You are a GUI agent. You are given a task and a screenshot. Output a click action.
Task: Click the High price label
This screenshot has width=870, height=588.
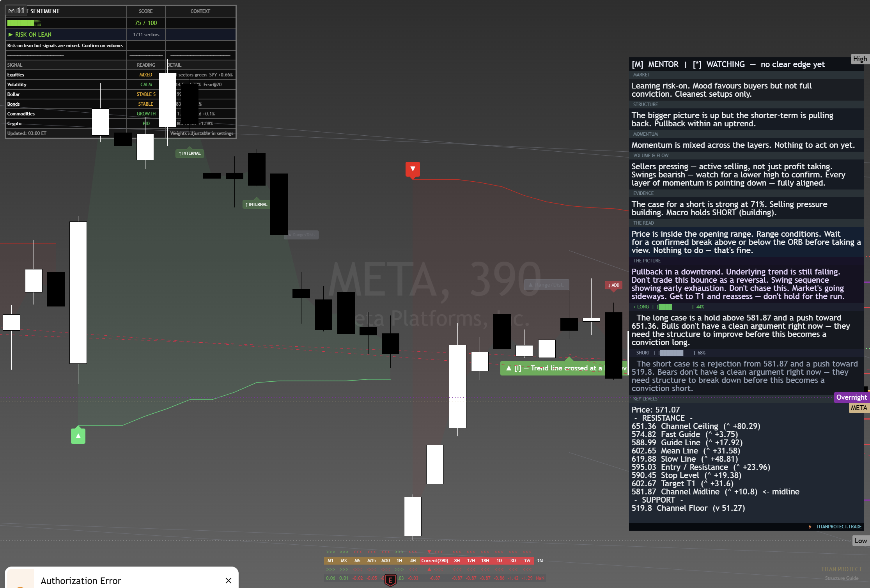click(860, 59)
